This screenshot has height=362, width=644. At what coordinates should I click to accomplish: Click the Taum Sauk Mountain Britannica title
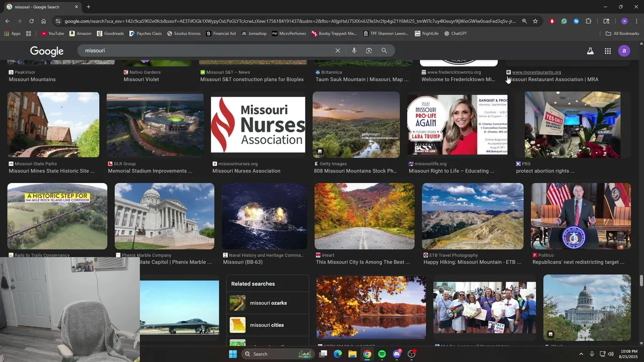pos(362,79)
